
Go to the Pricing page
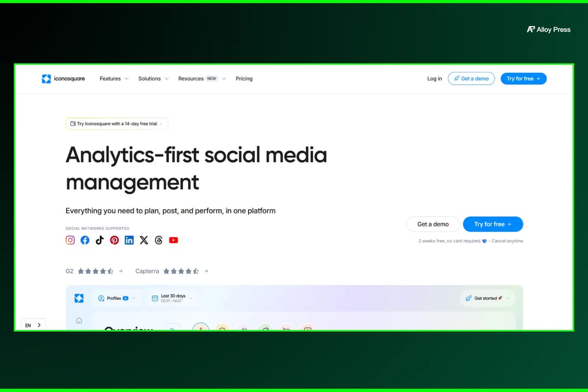coord(244,78)
